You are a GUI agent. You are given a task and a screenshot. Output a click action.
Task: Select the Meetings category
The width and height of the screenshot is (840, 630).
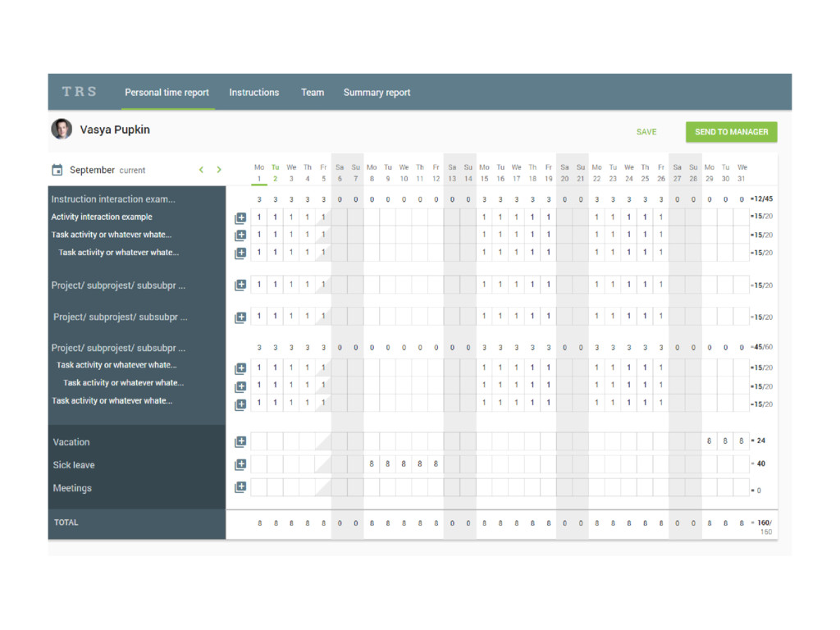(x=72, y=488)
